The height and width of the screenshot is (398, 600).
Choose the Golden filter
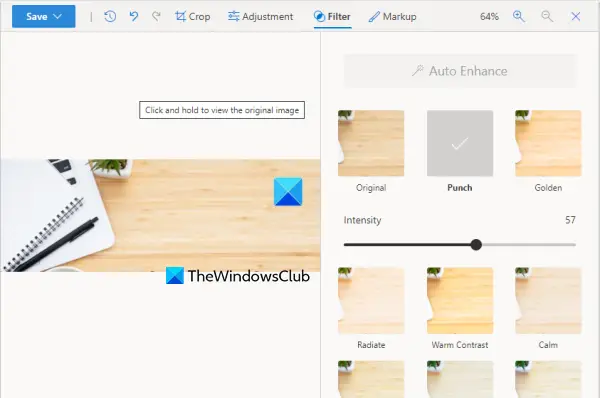click(548, 143)
